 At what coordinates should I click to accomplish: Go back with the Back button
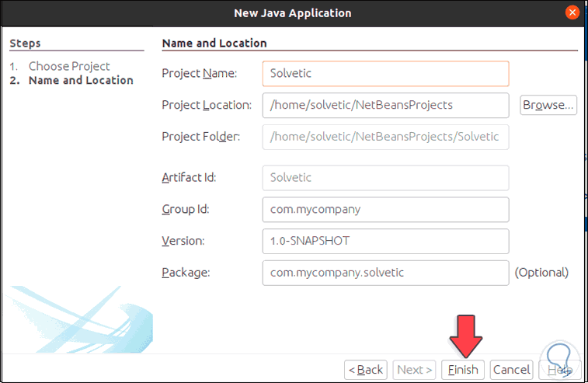pos(366,370)
